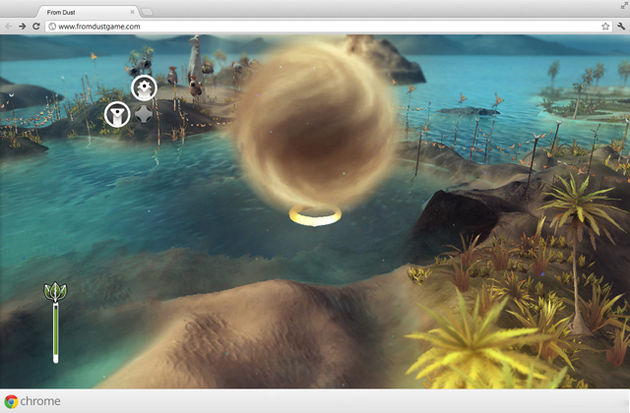Screen dimensions: 630x413
Task: Click the green leaf vegetation icon
Action: [56, 292]
